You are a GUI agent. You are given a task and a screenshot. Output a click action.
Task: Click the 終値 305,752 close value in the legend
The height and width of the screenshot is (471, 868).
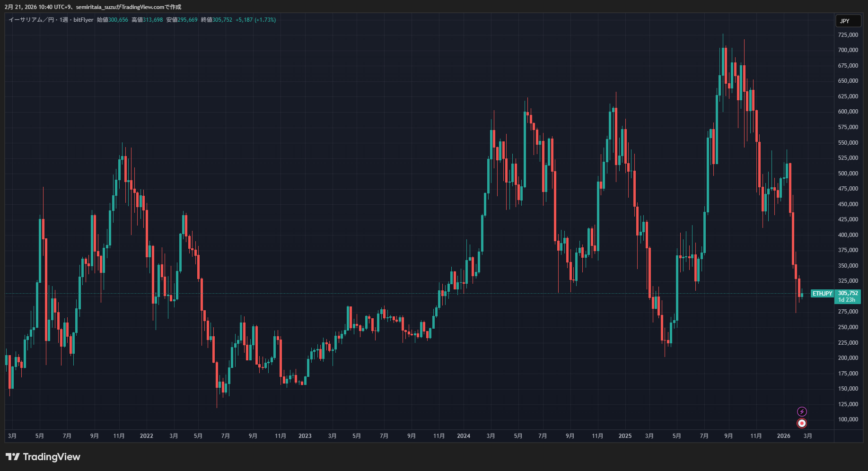[217, 20]
